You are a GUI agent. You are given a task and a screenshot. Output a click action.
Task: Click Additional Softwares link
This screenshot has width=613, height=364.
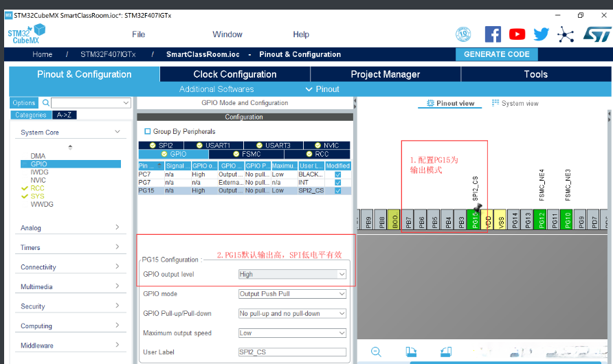[216, 89]
